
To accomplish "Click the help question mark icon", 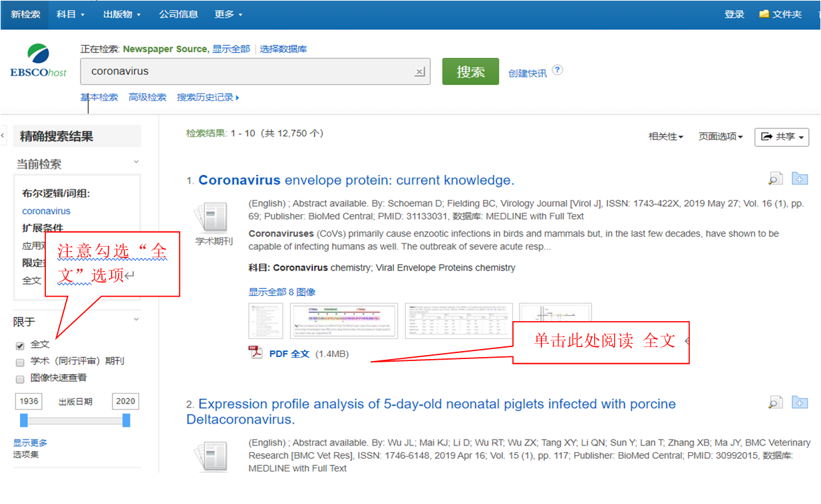I will click(558, 70).
